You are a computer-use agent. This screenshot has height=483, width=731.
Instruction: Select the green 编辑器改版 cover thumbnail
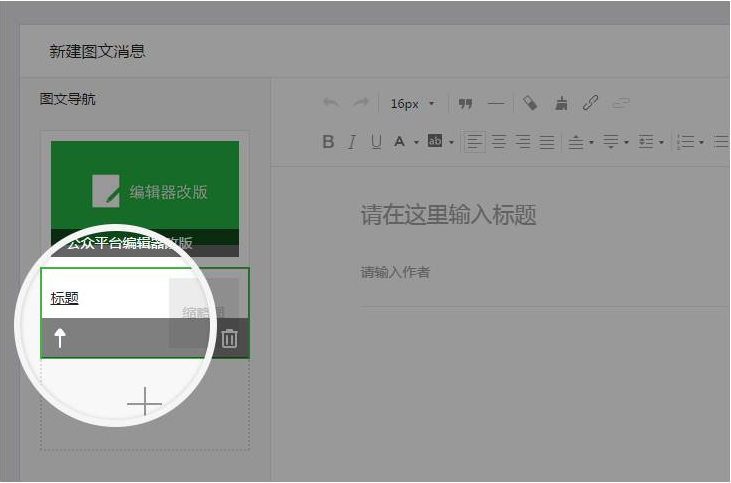click(x=145, y=190)
